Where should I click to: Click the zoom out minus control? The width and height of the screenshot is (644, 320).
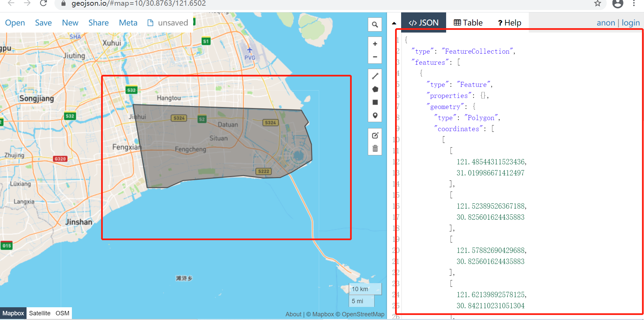375,57
